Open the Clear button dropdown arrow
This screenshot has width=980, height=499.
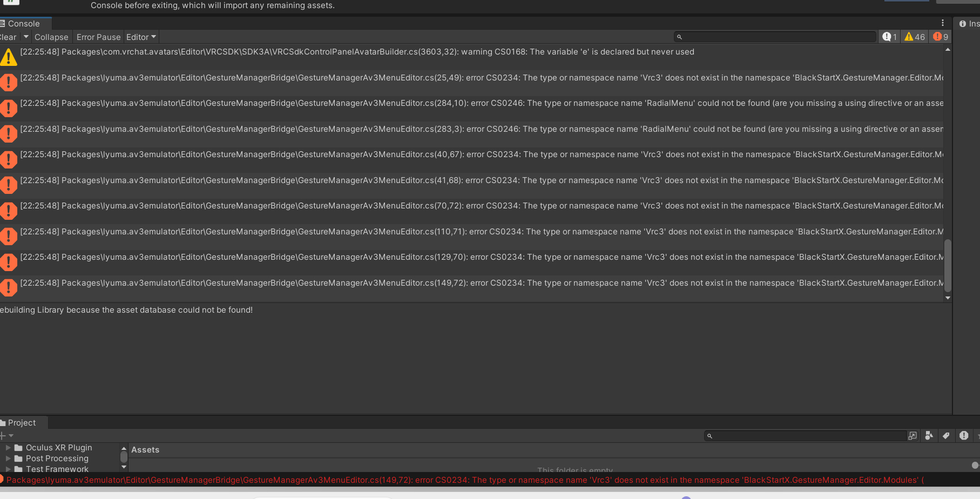(x=26, y=37)
